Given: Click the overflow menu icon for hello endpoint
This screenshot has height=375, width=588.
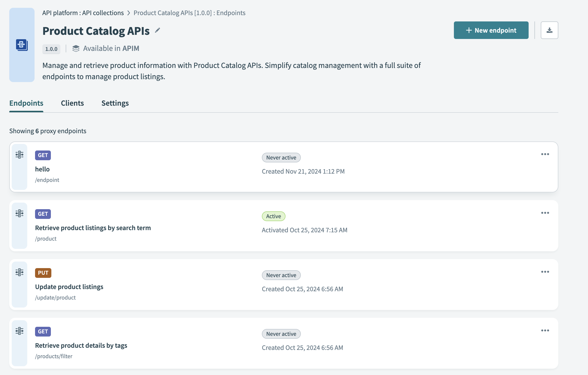Looking at the screenshot, I should pyautogui.click(x=545, y=154).
